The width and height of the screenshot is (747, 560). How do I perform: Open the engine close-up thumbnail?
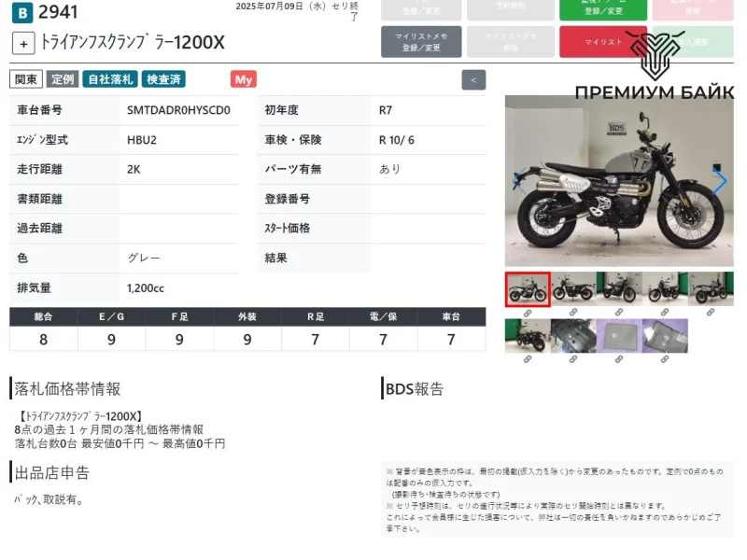[x=573, y=335]
